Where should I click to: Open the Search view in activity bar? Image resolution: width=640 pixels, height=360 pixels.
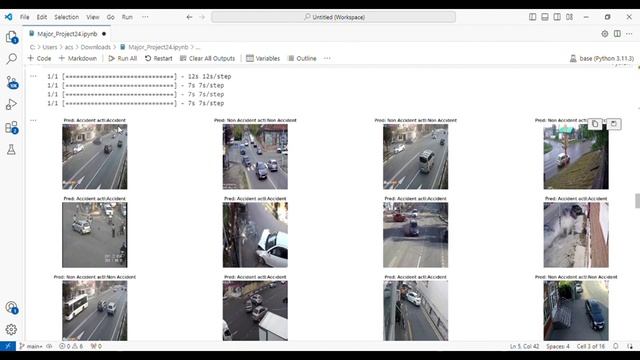[x=11, y=59]
